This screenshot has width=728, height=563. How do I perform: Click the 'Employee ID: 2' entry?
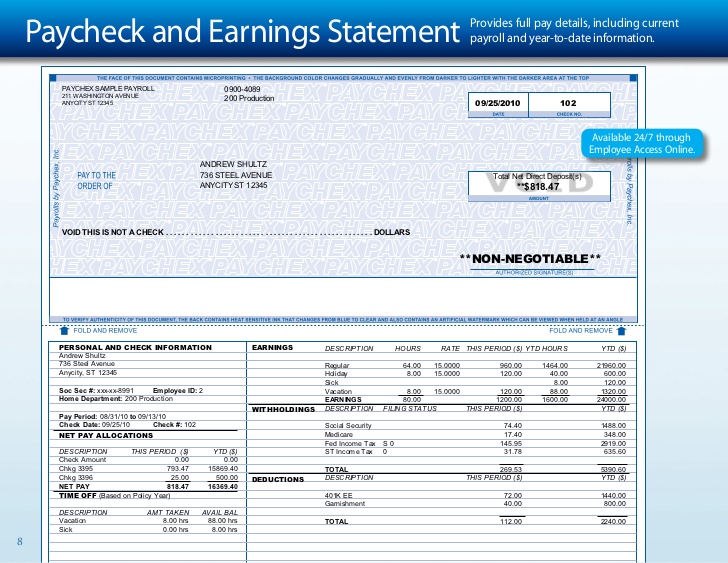pos(178,390)
